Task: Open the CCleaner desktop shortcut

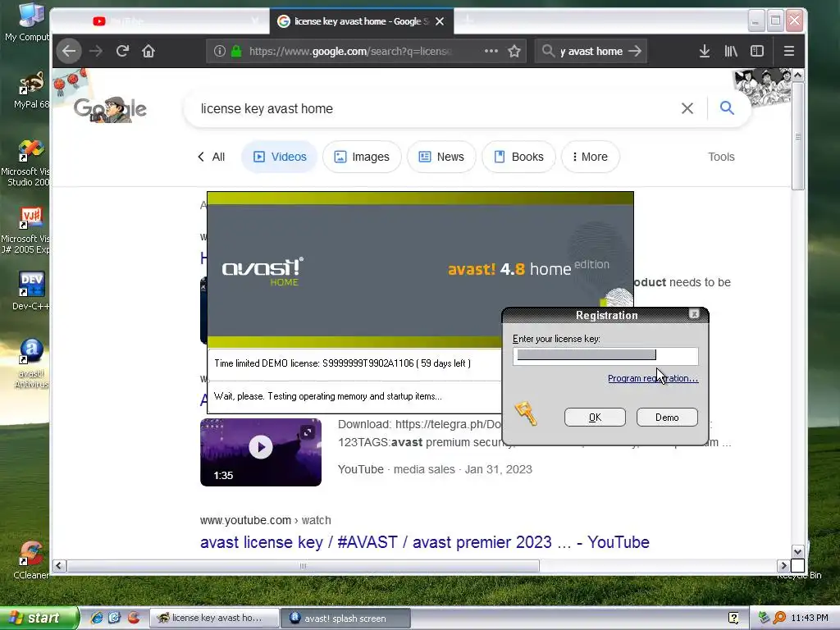Action: click(x=31, y=560)
